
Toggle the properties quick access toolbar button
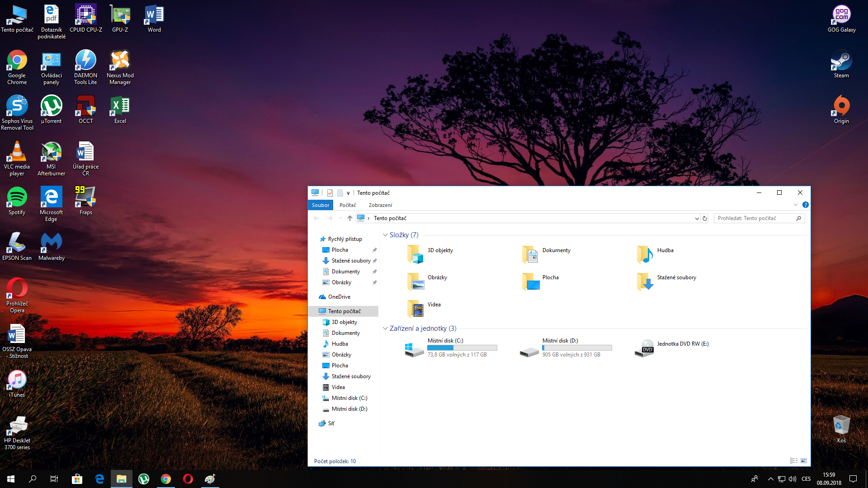pos(330,193)
